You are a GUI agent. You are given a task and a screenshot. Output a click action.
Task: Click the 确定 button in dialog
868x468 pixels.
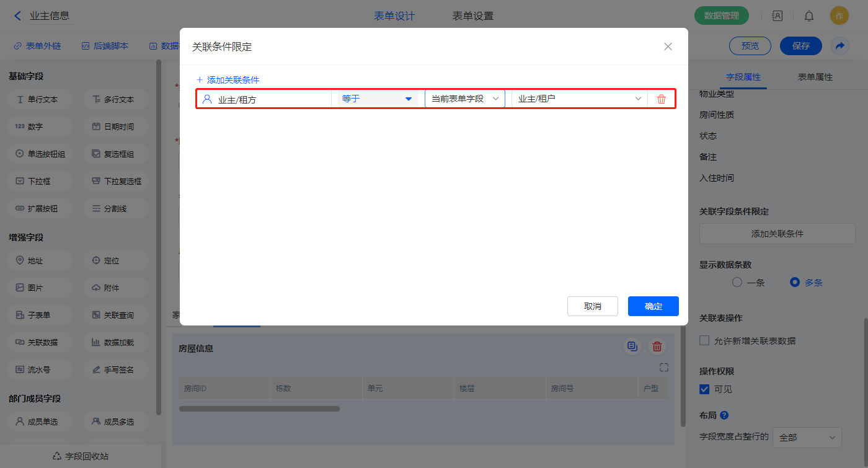coord(653,306)
